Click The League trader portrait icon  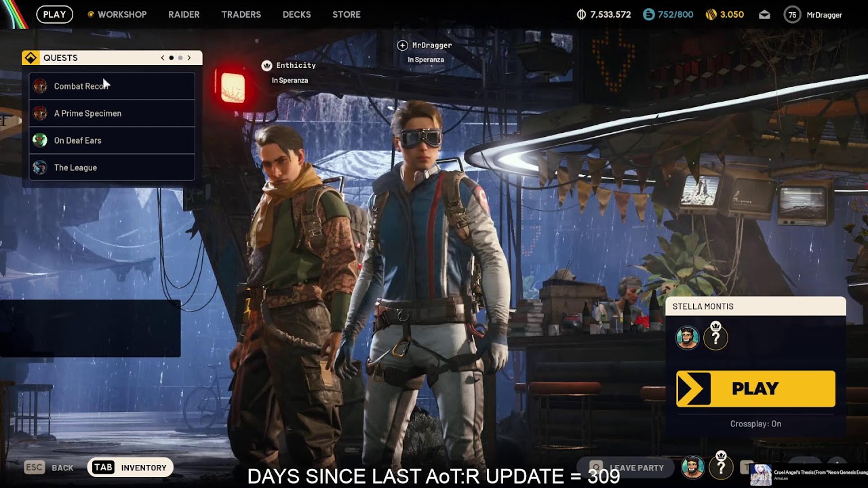coord(40,167)
